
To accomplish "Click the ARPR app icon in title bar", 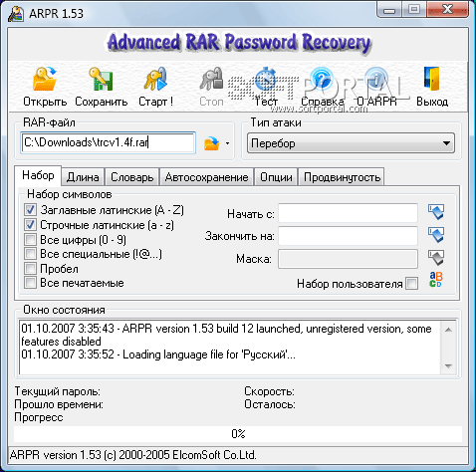I will point(16,14).
